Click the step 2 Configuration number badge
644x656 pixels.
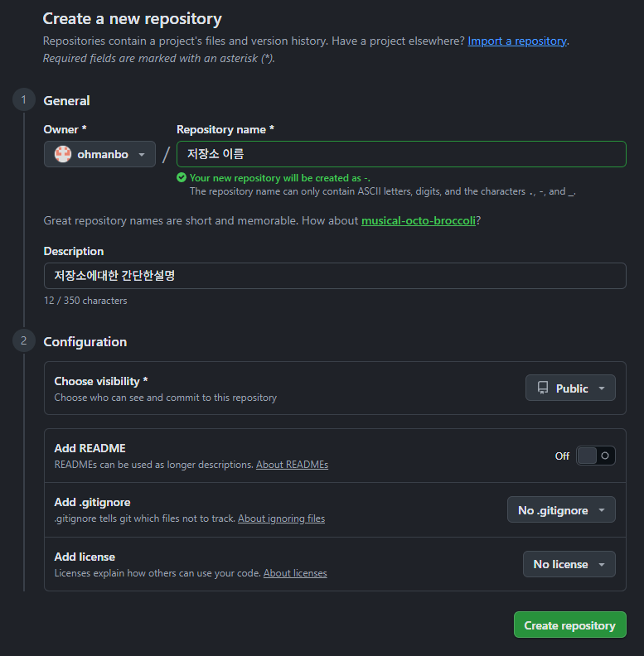coord(23,340)
